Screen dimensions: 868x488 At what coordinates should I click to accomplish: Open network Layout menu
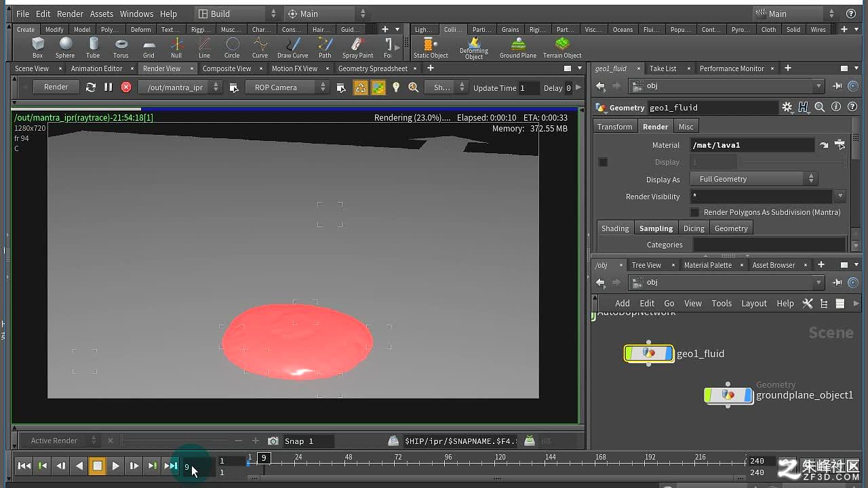753,303
